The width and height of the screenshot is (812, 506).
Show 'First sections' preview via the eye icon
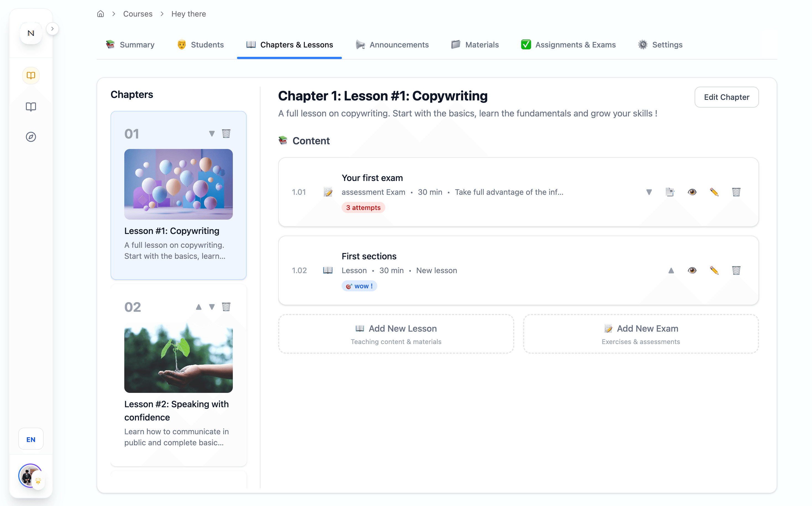point(692,270)
